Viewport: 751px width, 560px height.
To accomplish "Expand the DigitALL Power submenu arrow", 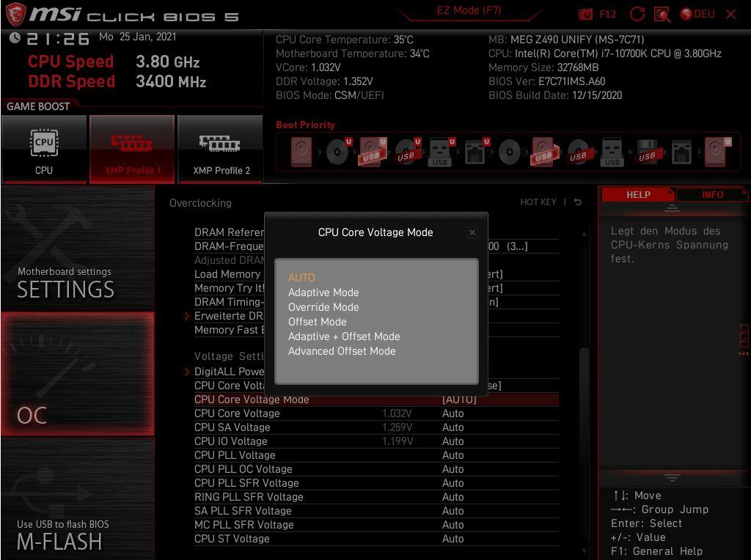I will [186, 372].
